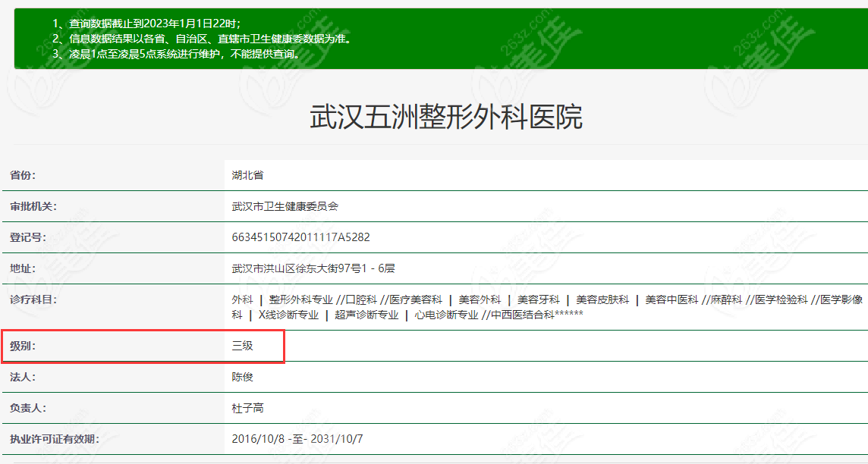Screen dimensions: 868x464
Task: Select the second notice line about 信息数据结果
Action: click(x=202, y=39)
